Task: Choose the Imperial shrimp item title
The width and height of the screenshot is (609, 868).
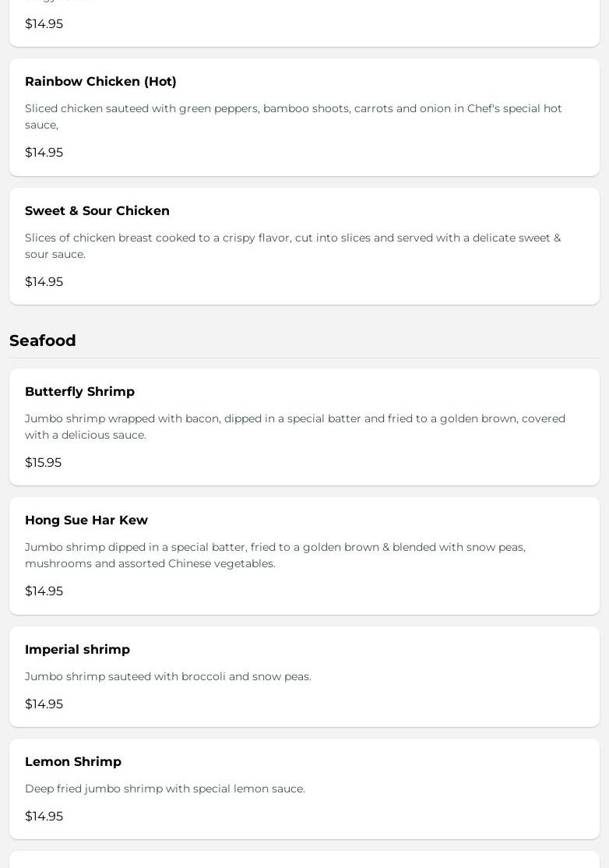Action: [x=77, y=650]
